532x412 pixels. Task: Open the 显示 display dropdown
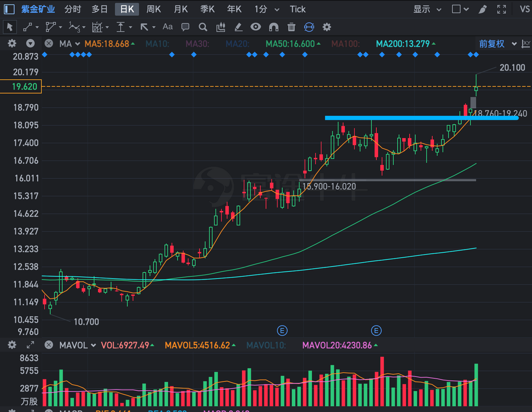pos(427,9)
